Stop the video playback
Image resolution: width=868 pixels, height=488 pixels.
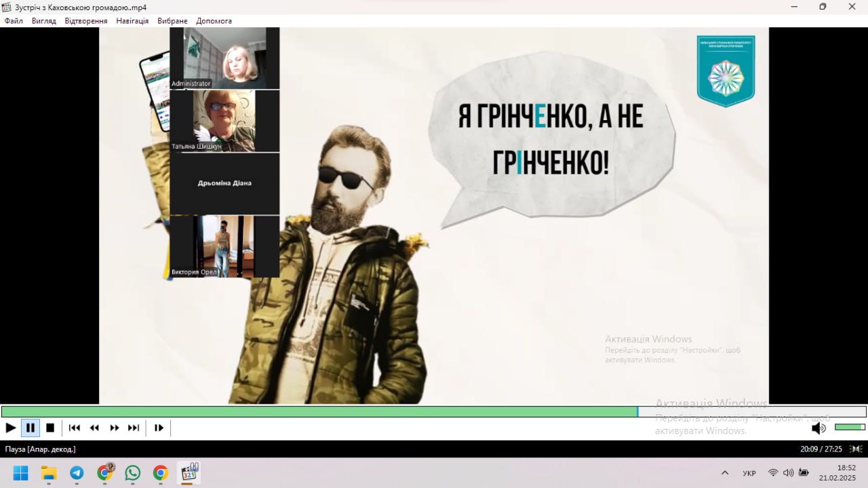point(50,428)
